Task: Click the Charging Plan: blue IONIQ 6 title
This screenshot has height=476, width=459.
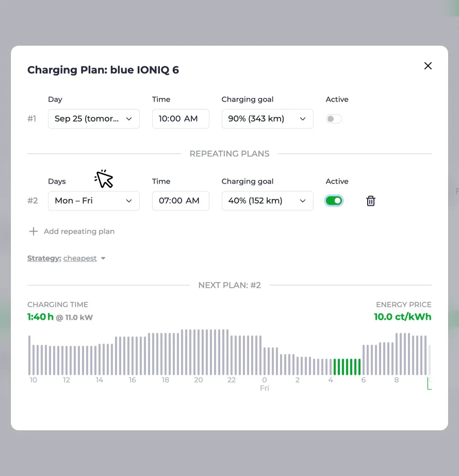Action: [x=103, y=70]
